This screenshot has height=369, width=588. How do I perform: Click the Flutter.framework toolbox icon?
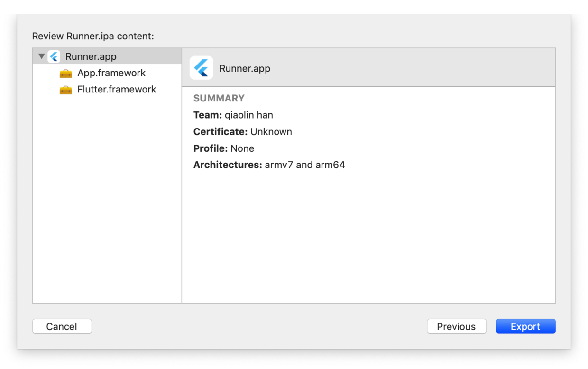[x=65, y=90]
